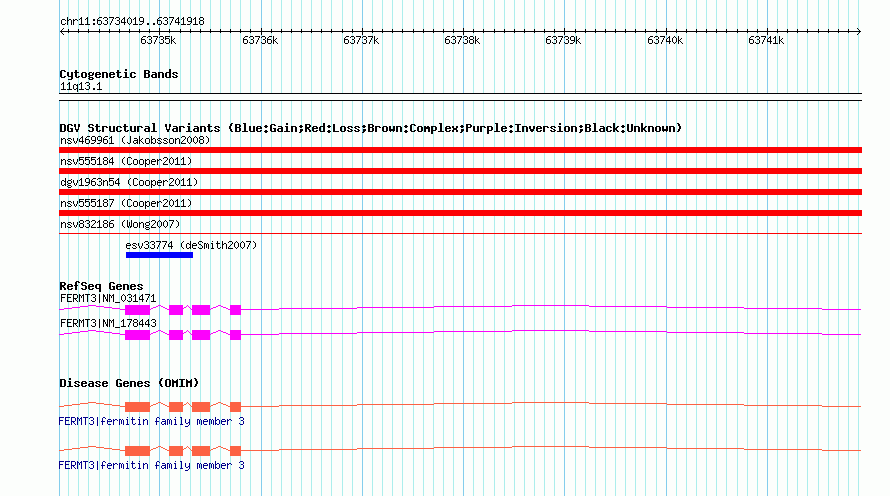Click the red bar below nsv555184
890x496 pixels.
tap(460, 171)
